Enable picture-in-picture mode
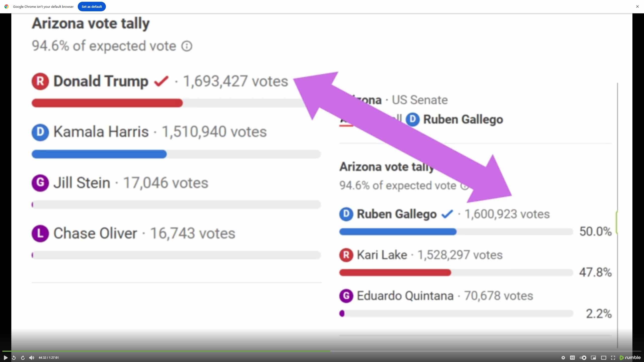Screen dimensions: 644x362 tap(593, 357)
